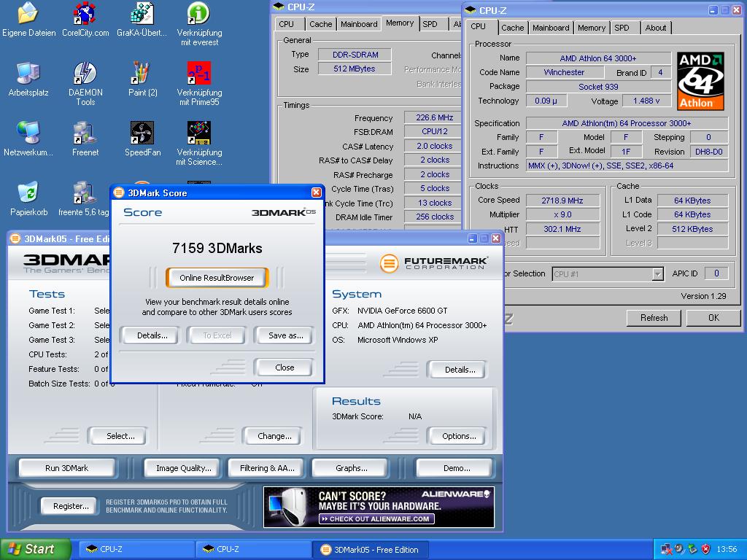Click the red shield tray icon
The height and width of the screenshot is (560, 747).
pyautogui.click(x=706, y=549)
